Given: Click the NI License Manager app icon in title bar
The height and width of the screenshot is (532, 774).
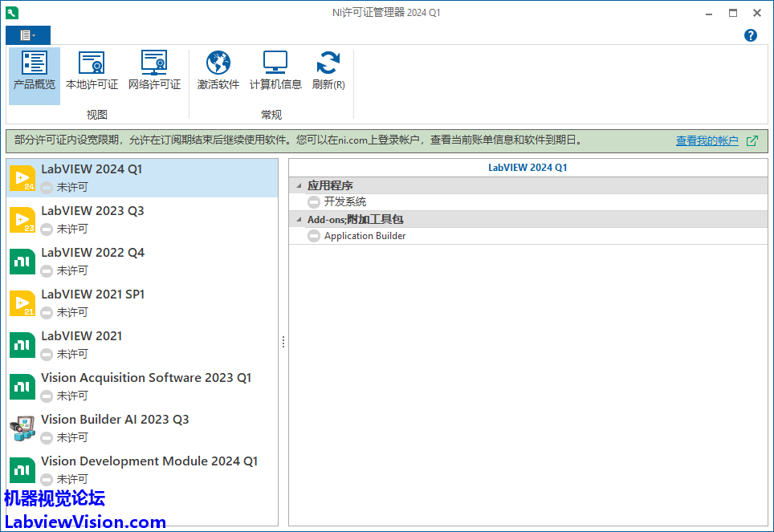Looking at the screenshot, I should point(12,12).
